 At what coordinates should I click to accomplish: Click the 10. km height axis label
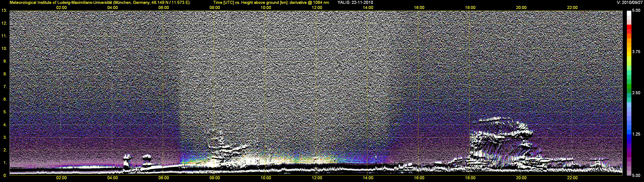[4, 48]
